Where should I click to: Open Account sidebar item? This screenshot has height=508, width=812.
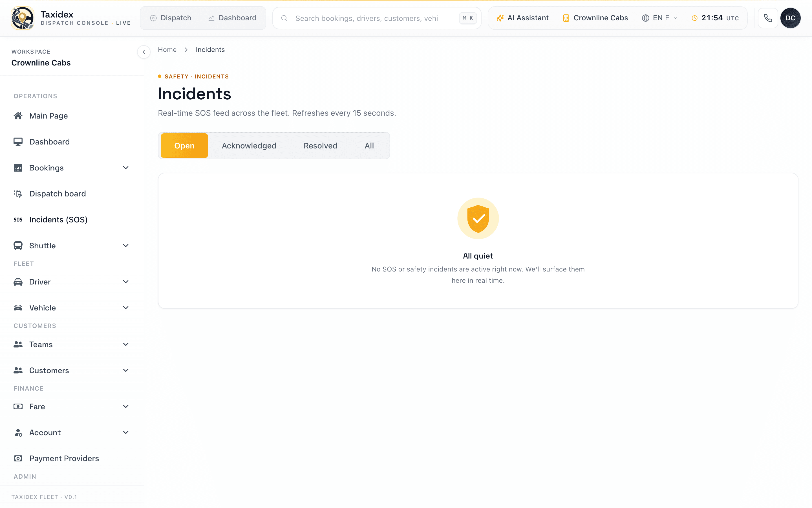(72, 432)
